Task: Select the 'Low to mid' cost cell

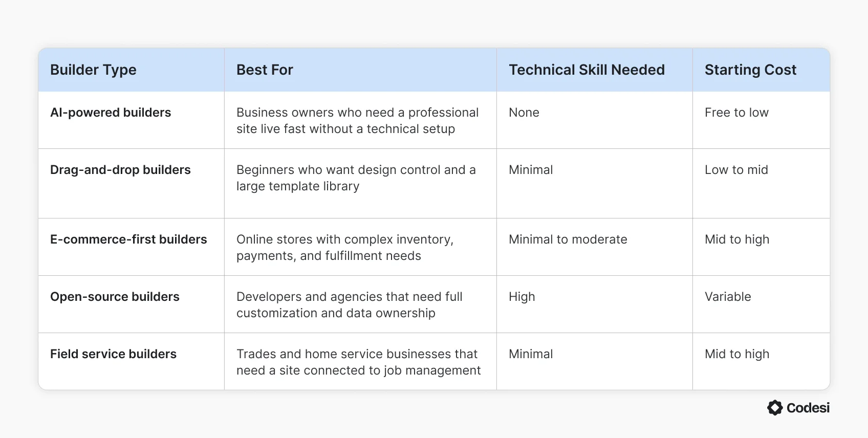Action: point(736,170)
